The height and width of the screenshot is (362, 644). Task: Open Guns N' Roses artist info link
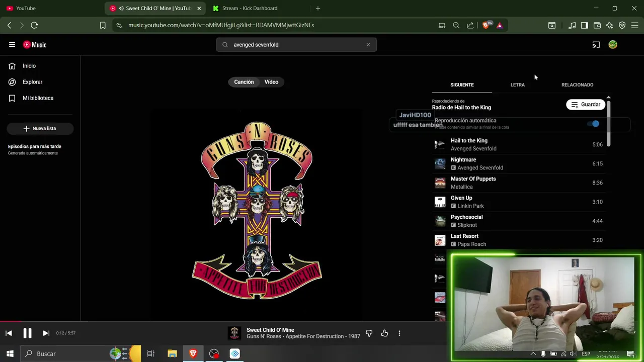click(264, 336)
